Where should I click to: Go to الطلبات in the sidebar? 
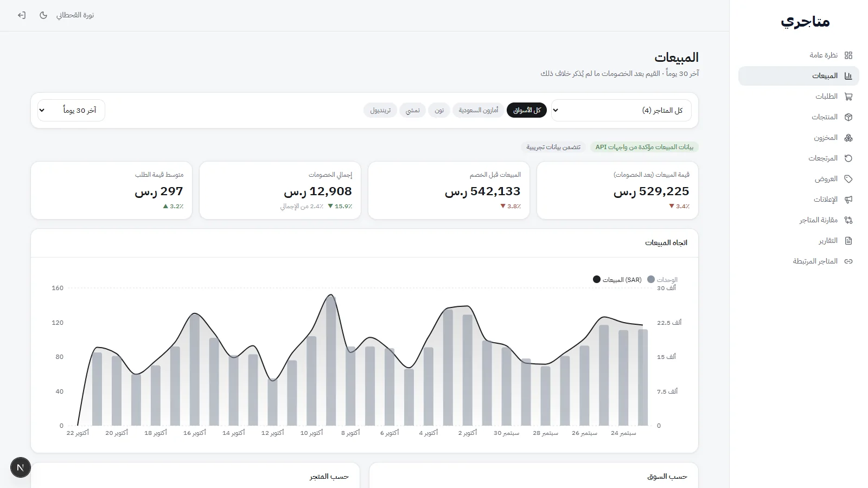(799, 97)
